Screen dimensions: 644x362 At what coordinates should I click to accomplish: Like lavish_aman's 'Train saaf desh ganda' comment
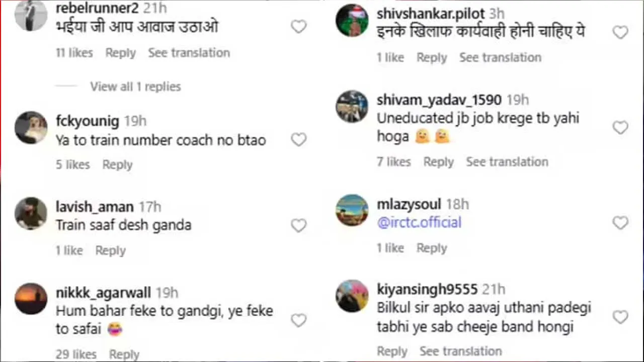click(x=299, y=225)
